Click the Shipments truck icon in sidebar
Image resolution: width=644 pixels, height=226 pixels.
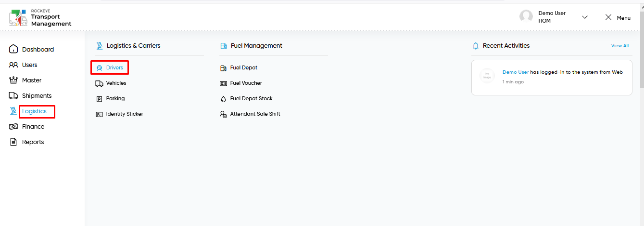[13, 95]
